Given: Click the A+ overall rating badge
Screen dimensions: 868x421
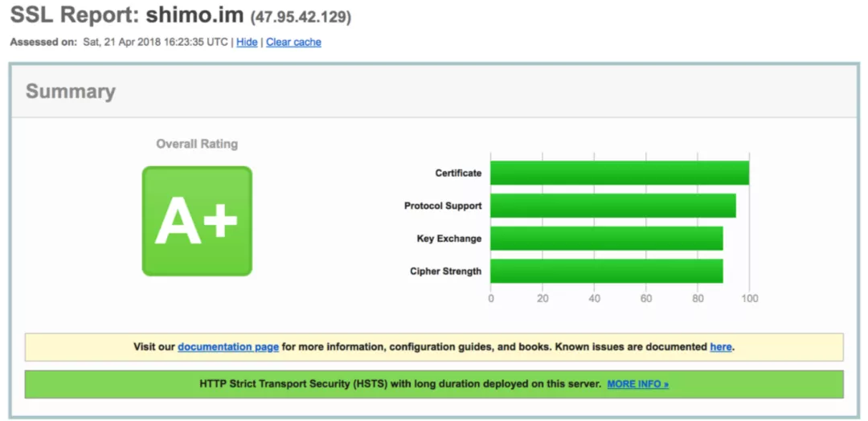Looking at the screenshot, I should pos(197,221).
